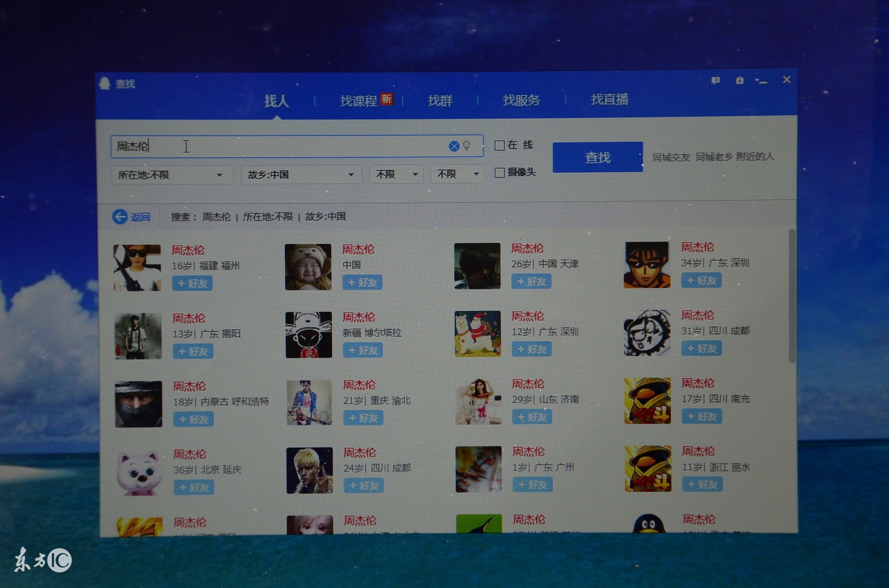The width and height of the screenshot is (889, 588).
Task: Add 16岁 福建 福州 user as friend
Action: 192,283
